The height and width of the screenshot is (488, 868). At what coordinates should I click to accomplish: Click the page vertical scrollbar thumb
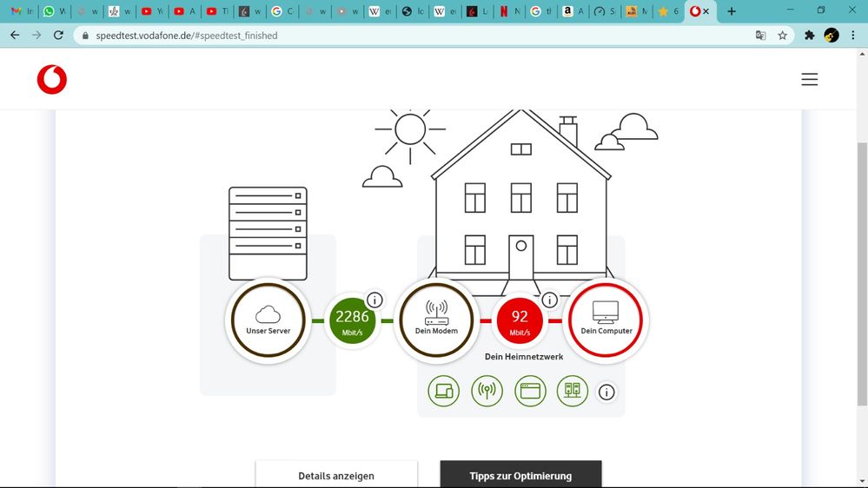[x=862, y=274]
